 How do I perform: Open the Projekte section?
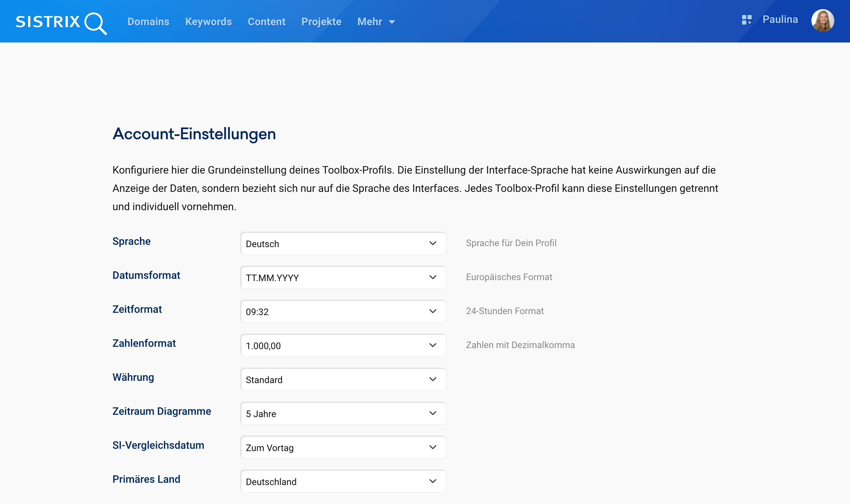(x=321, y=22)
